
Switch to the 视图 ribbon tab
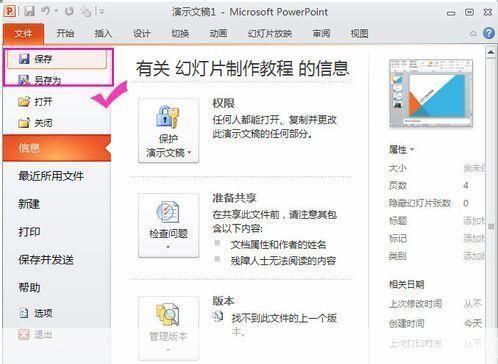(x=359, y=33)
